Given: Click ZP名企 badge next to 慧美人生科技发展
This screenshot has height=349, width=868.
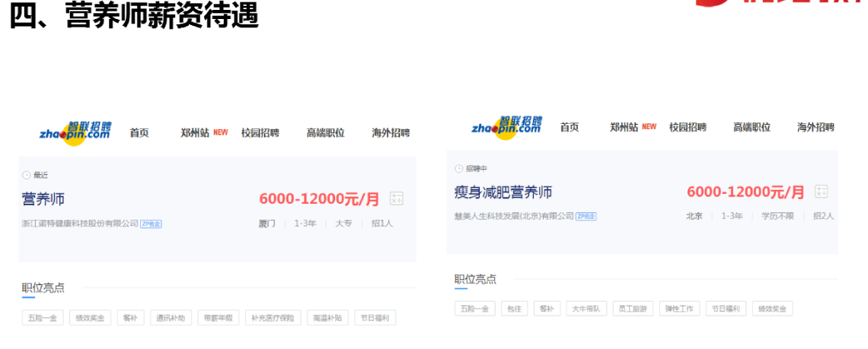Looking at the screenshot, I should [586, 216].
